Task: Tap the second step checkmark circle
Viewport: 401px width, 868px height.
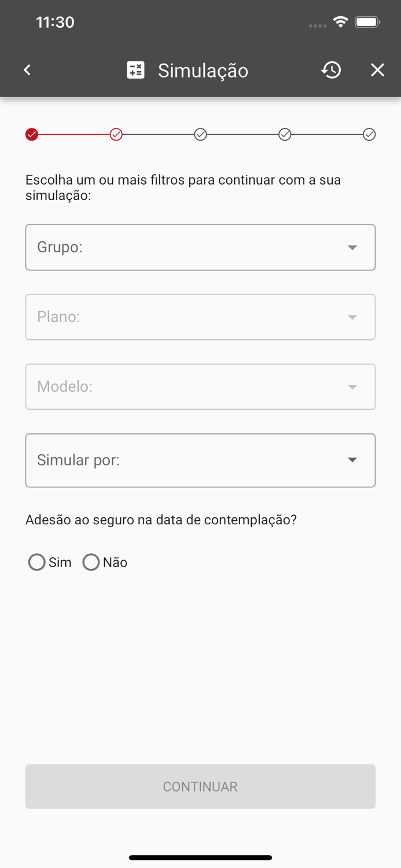Action: tap(116, 134)
